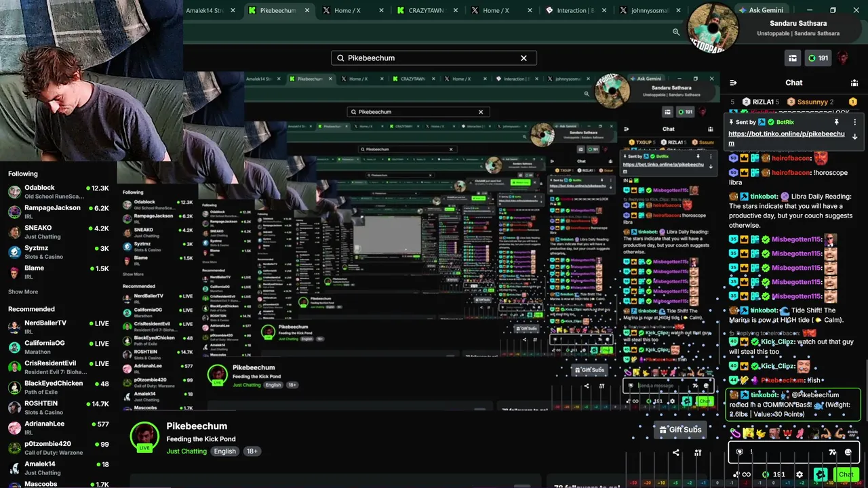Screen dimensions: 868x488
Task: Click the webcam overlay showing the streamer
Action: [92, 80]
